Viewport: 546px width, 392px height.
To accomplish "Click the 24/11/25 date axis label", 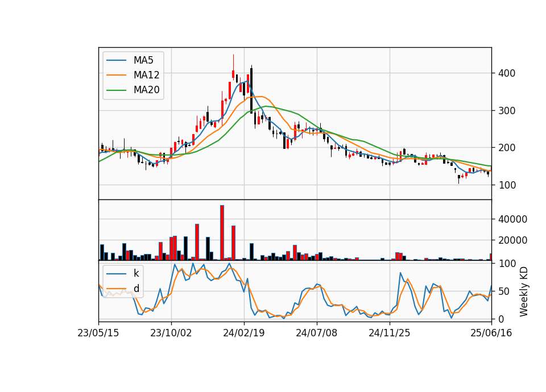I will (x=389, y=333).
